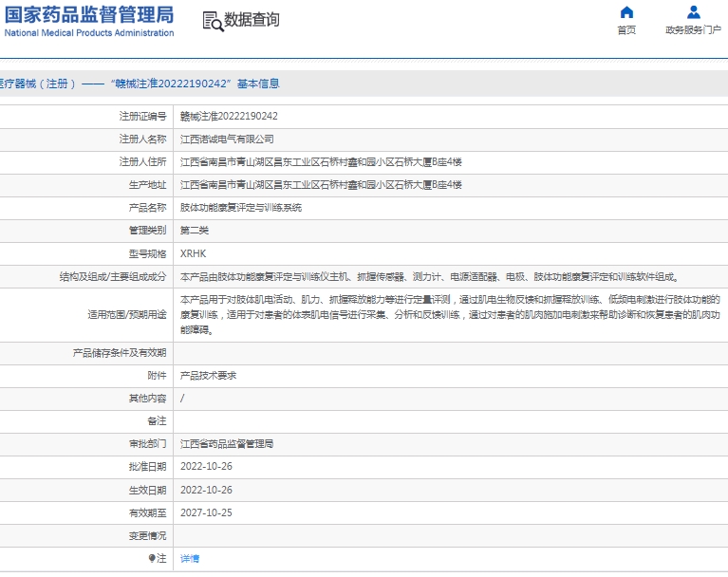Image resolution: width=728 pixels, height=577 pixels.
Task: Click the 生效日期 value 2022-10-26
Action: tap(206, 490)
